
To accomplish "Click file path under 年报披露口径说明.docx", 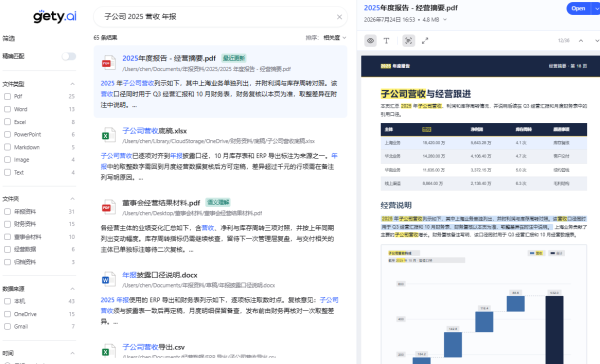I will 199,285.
